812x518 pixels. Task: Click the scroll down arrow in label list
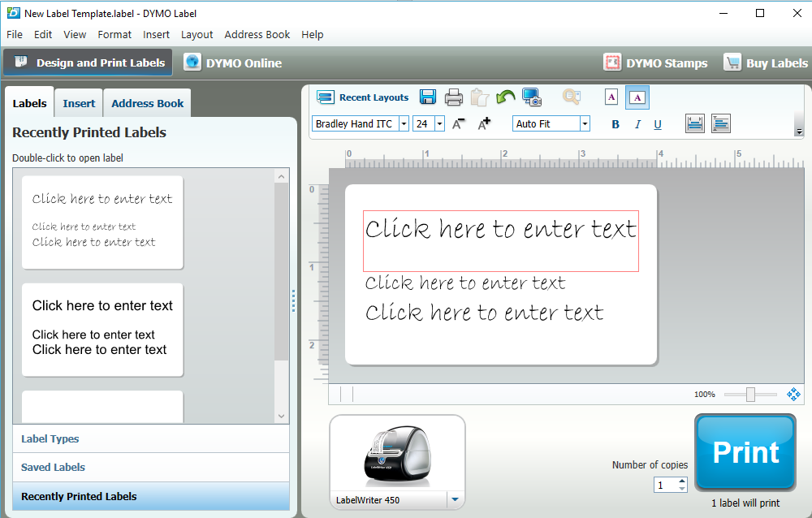tap(281, 416)
